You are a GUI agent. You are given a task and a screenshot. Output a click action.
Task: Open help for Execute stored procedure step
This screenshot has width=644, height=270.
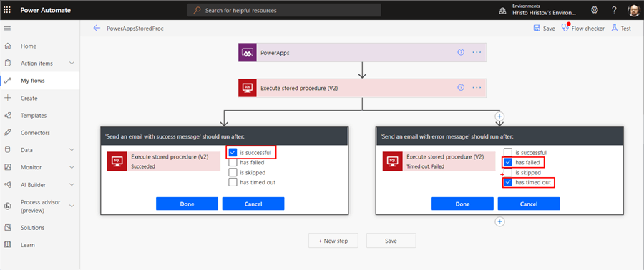point(461,88)
